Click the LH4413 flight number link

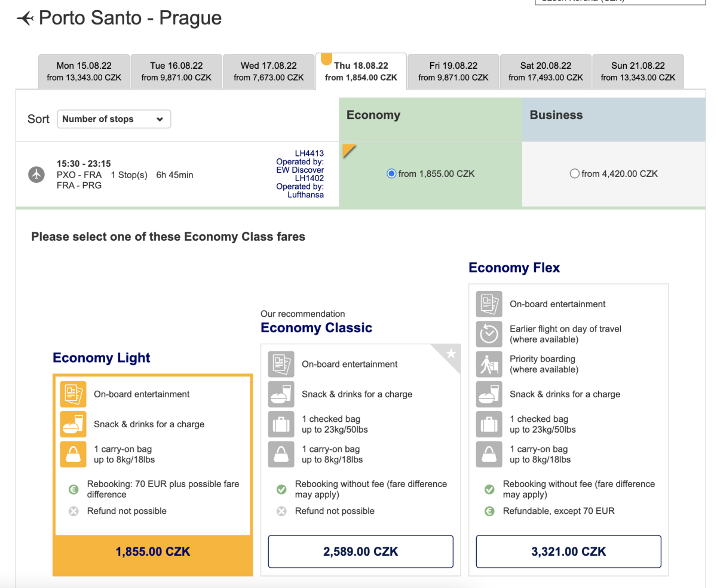309,154
